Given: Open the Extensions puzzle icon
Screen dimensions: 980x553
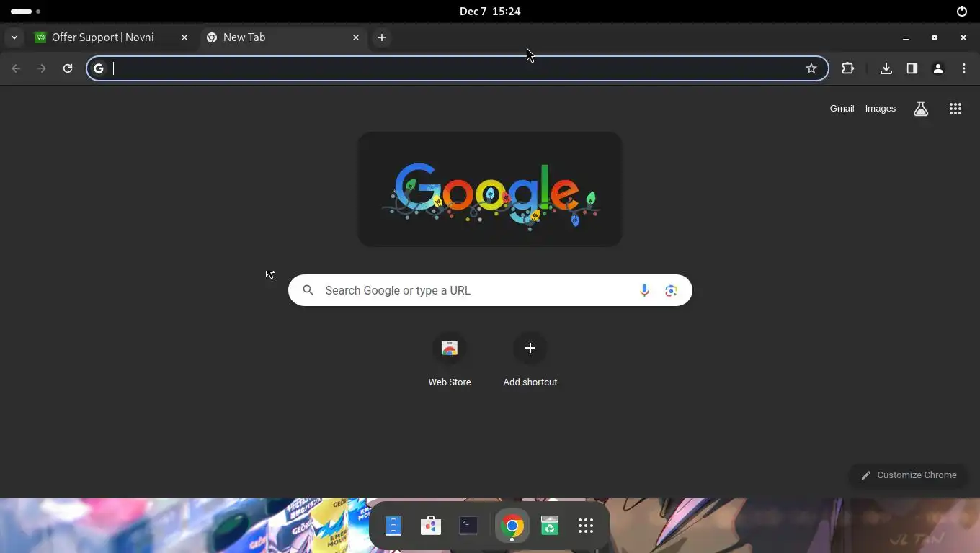Looking at the screenshot, I should click(x=847, y=68).
